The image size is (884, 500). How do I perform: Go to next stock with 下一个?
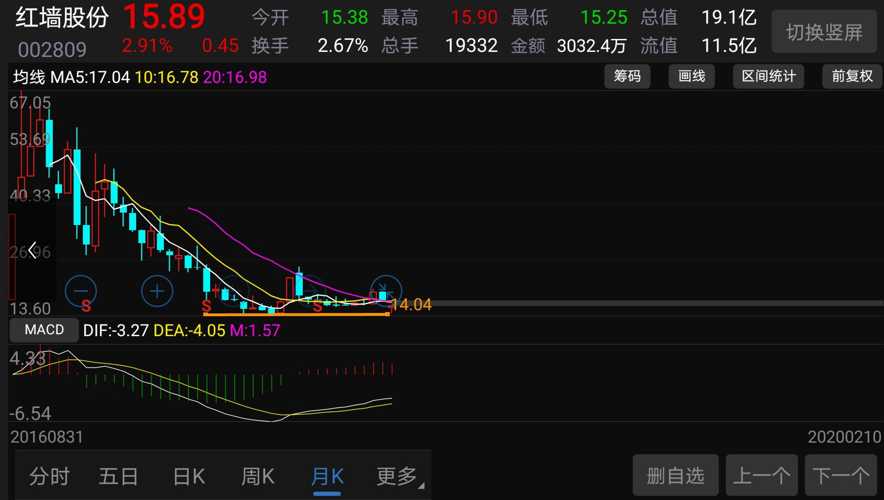841,476
